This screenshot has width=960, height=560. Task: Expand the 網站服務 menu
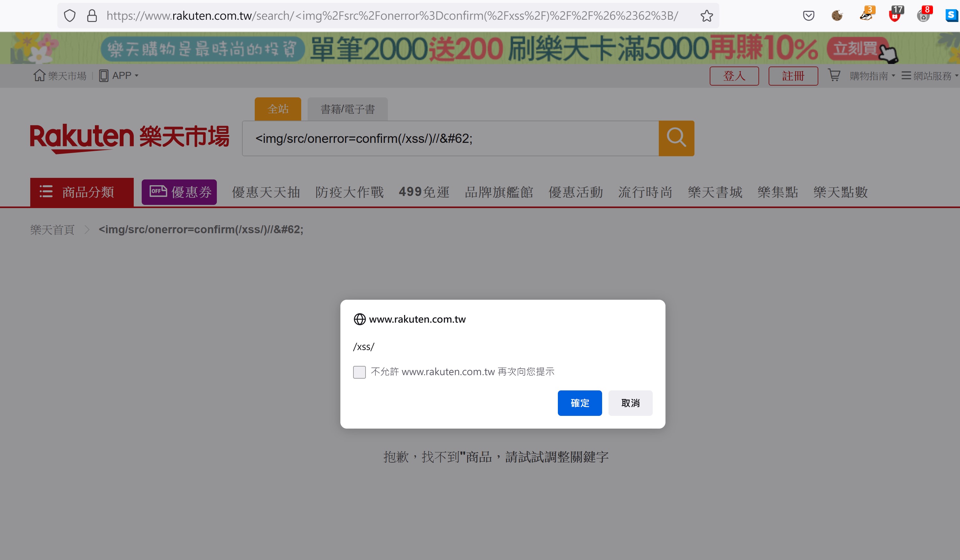click(x=930, y=76)
